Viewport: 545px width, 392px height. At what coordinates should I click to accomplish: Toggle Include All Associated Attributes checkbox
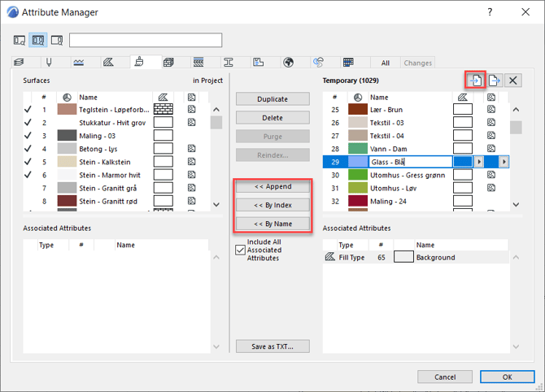pyautogui.click(x=240, y=250)
